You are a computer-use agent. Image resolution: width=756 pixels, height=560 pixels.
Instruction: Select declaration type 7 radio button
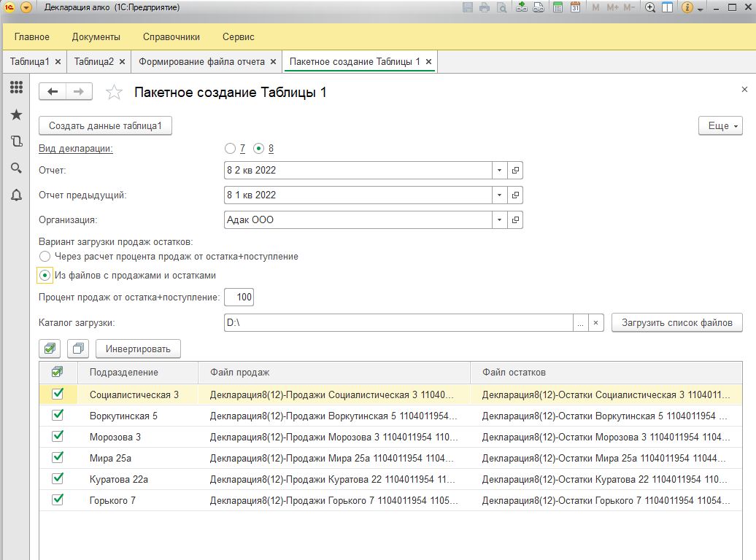pos(230,149)
